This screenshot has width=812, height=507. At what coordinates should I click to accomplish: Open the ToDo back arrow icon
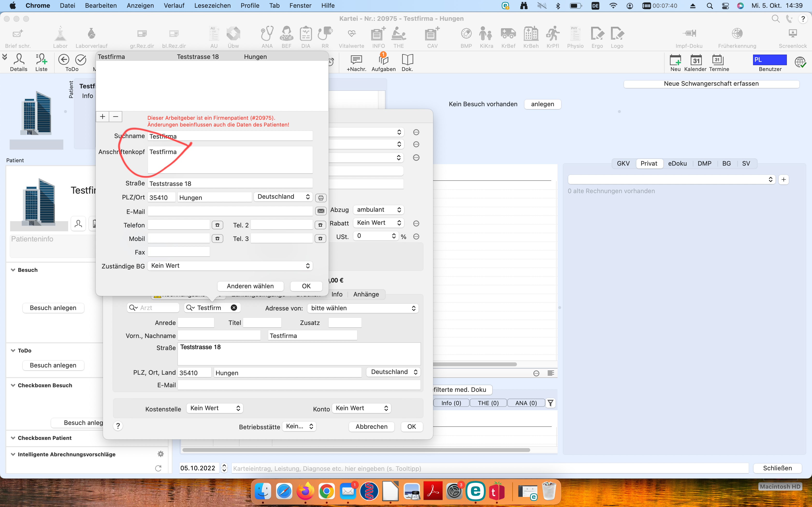point(64,60)
